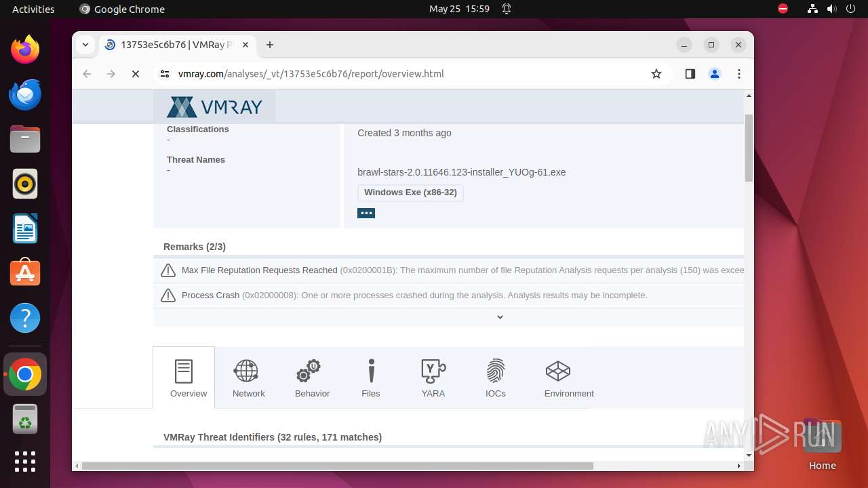The image size is (868, 488).
Task: Open tab search dropdown
Action: coord(85,45)
